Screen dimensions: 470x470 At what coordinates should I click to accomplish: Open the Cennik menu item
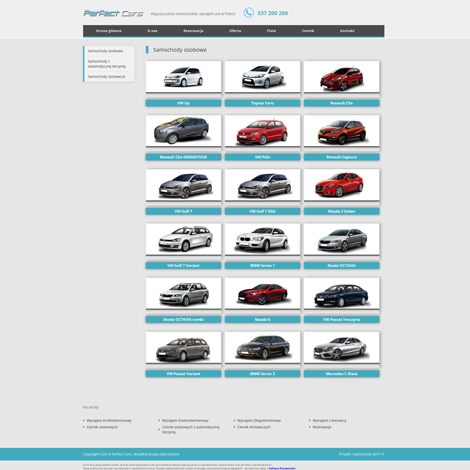(308, 31)
